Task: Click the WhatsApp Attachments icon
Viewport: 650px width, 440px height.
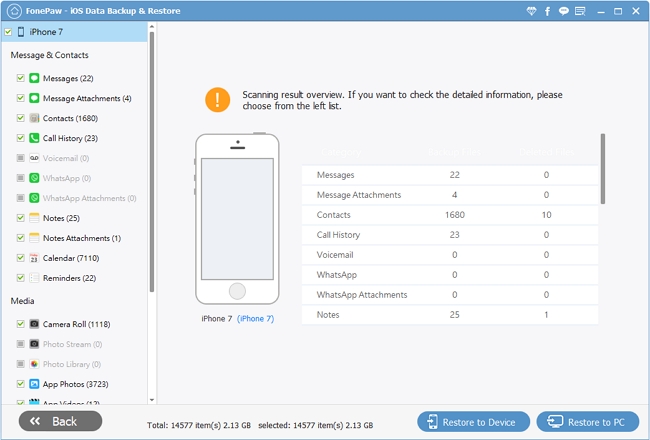Action: pyautogui.click(x=34, y=198)
